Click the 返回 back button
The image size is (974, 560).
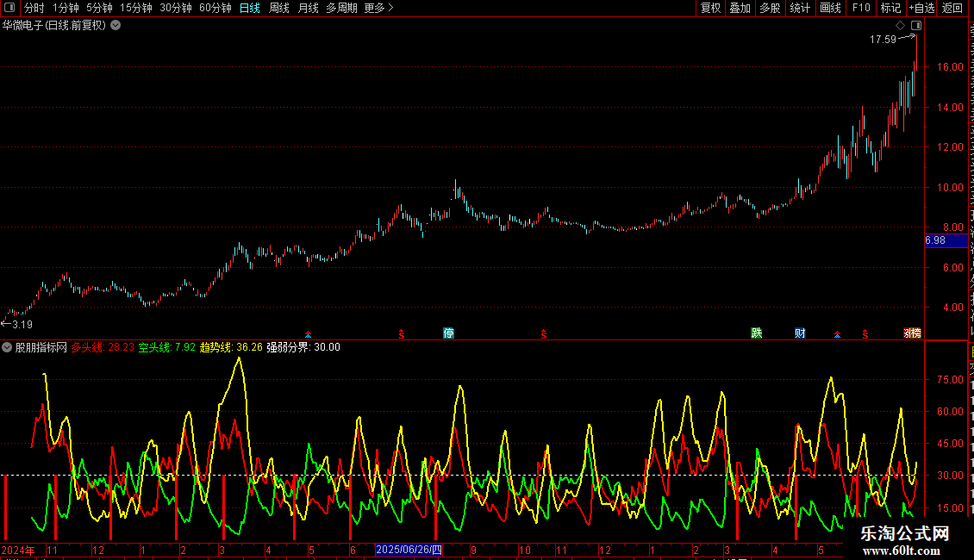[952, 8]
